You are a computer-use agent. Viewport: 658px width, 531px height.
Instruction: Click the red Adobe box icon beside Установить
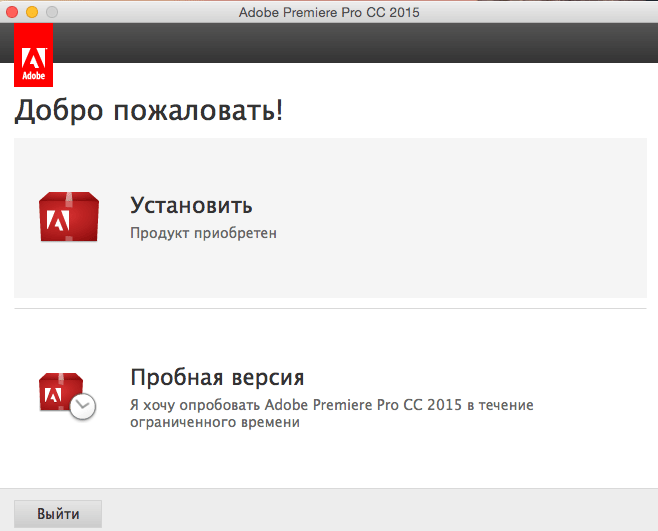pos(68,216)
